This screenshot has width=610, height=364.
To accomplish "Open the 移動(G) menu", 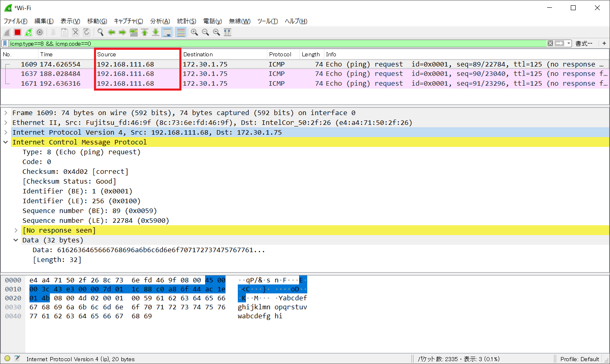I will coord(97,21).
